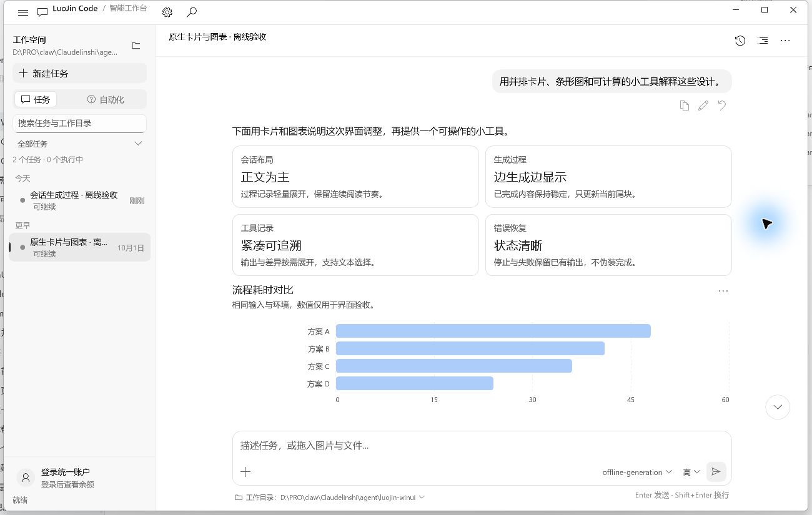Open the 高 effort level dropdown
Screen dimensions: 812x515
click(691, 472)
